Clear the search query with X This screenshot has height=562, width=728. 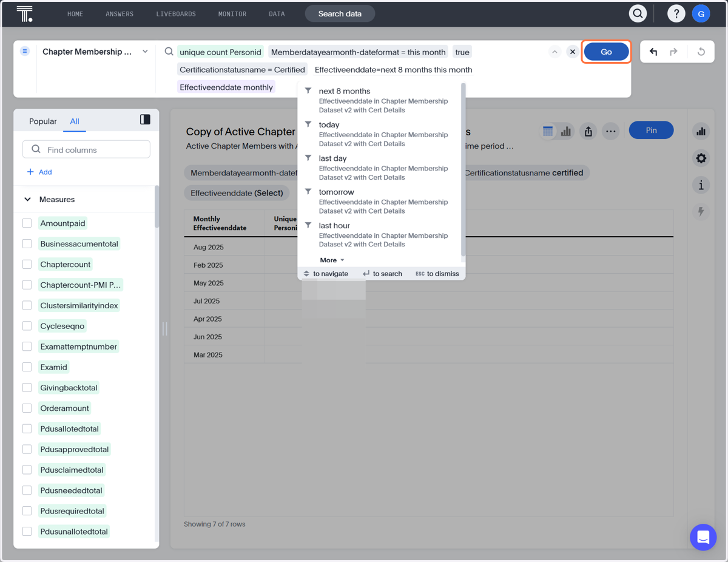(x=572, y=52)
